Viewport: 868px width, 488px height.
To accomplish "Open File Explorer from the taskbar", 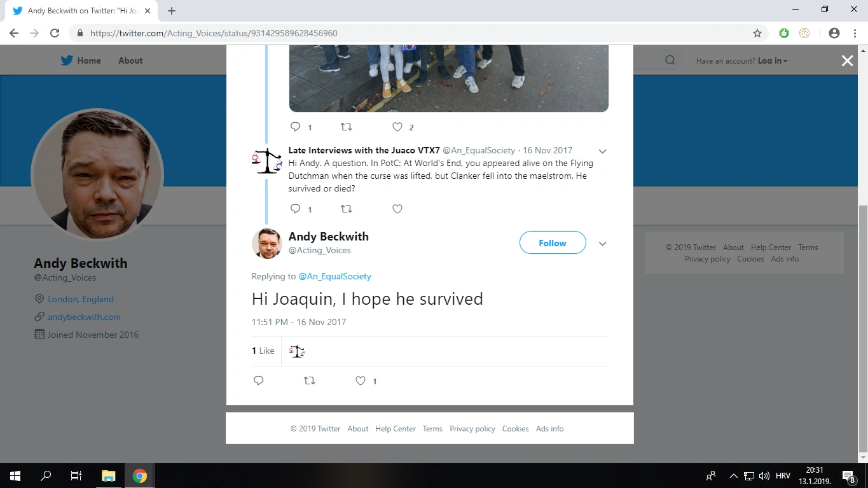I will tap(109, 475).
